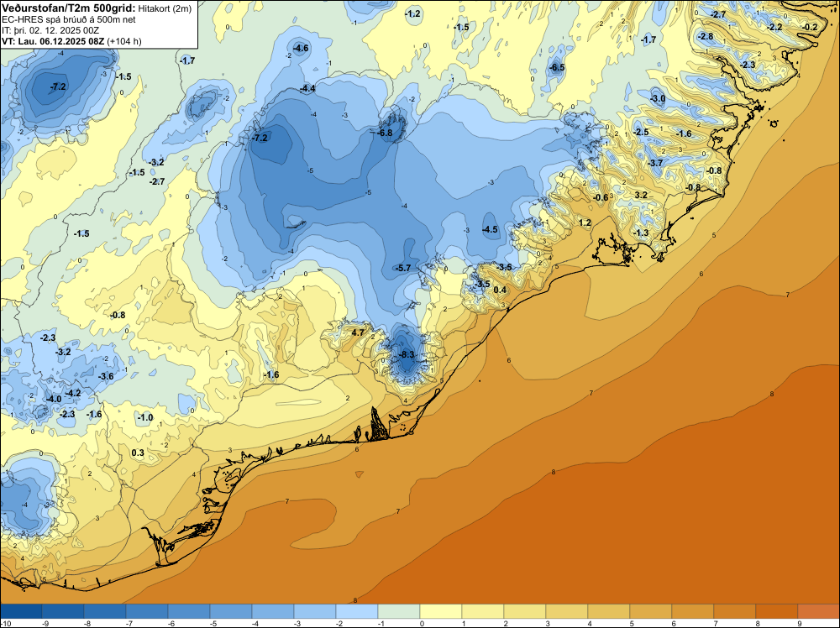Click the initial time 'IT: þri. 02. 12. 2025 00Z'
Viewport: 840px width, 628px height.
(50, 30)
